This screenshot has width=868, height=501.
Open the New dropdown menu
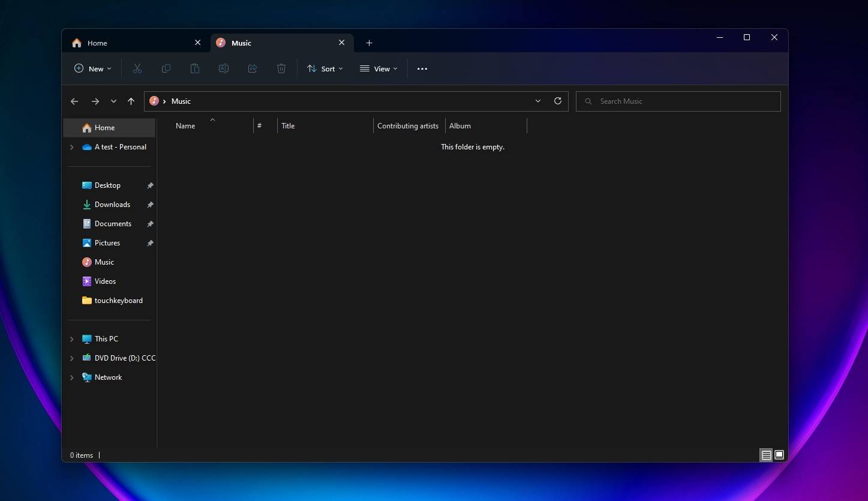click(x=92, y=68)
